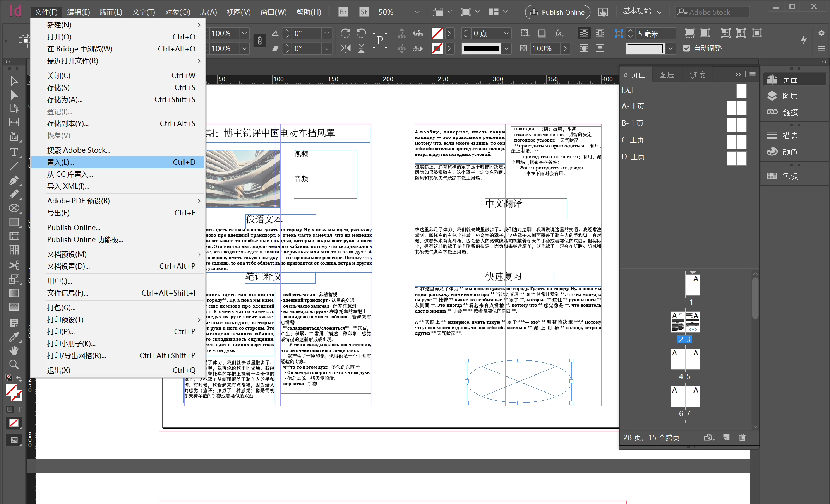Screen dimensions: 830x504
Task: Click the create new page icon
Action: click(726, 437)
